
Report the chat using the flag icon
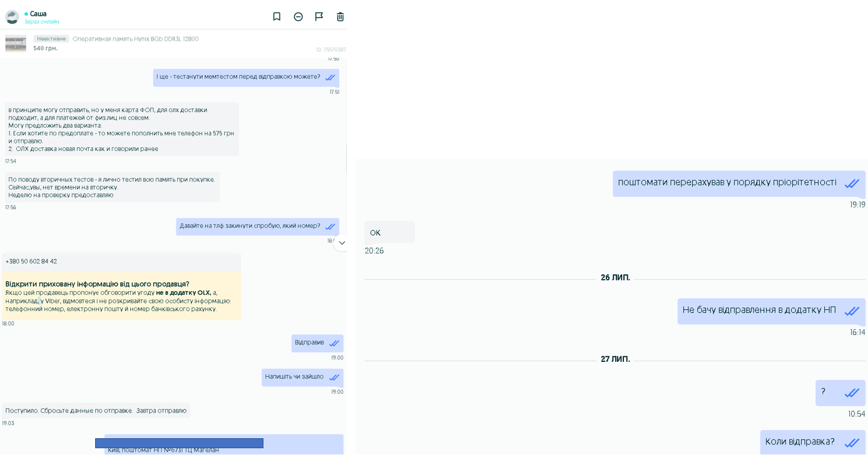[x=319, y=17]
